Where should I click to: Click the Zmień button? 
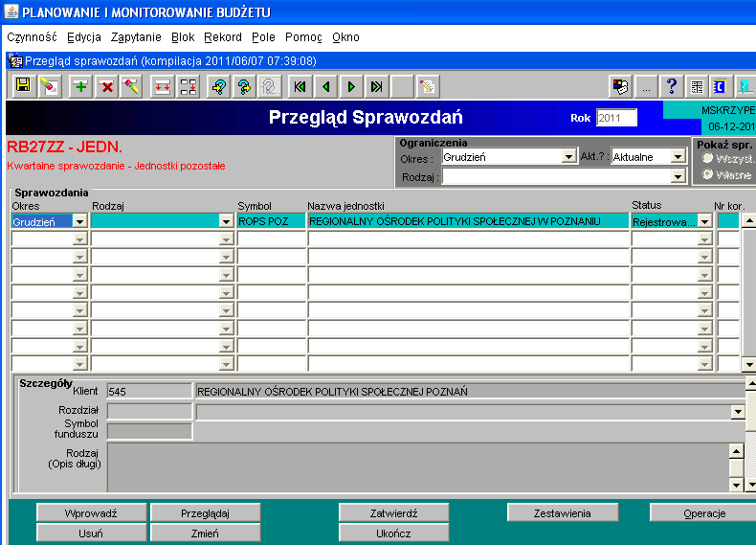(205, 534)
